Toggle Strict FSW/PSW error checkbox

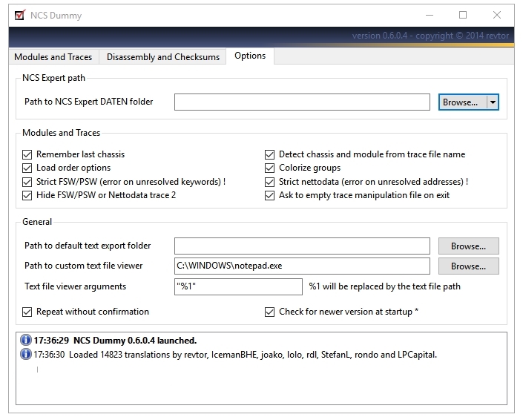pyautogui.click(x=29, y=182)
